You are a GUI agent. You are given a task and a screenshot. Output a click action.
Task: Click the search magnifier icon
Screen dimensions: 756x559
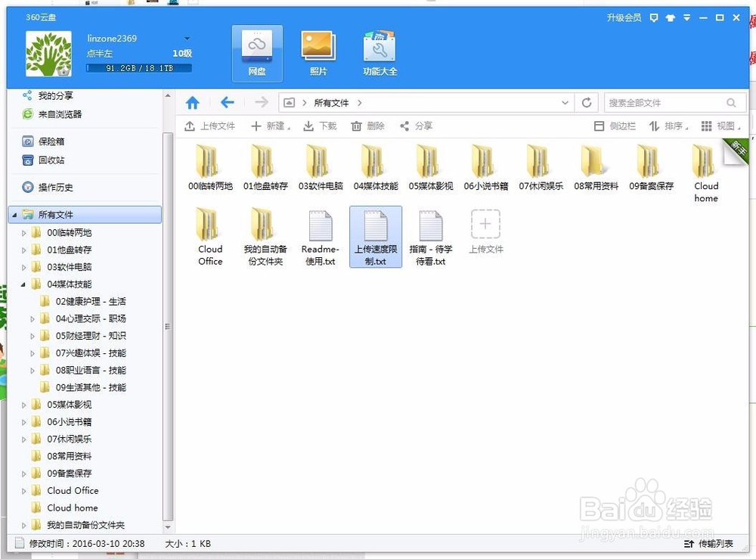731,103
